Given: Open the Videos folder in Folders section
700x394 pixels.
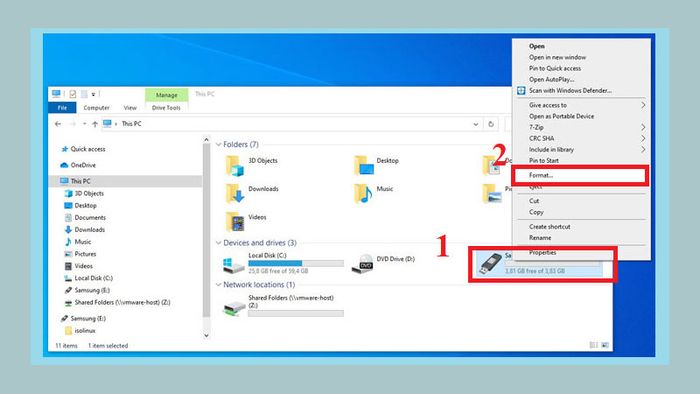Looking at the screenshot, I should 234,222.
